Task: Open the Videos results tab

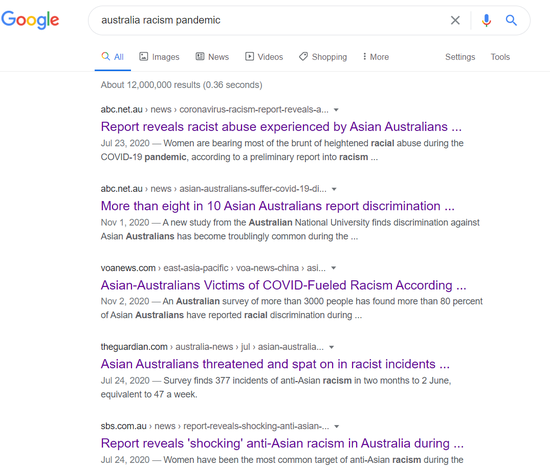Action: [x=264, y=57]
